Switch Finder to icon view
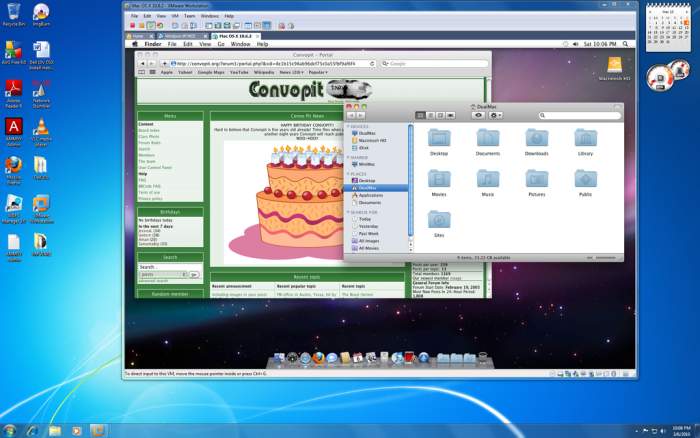Screen dimensions: 700x438 tap(420, 116)
